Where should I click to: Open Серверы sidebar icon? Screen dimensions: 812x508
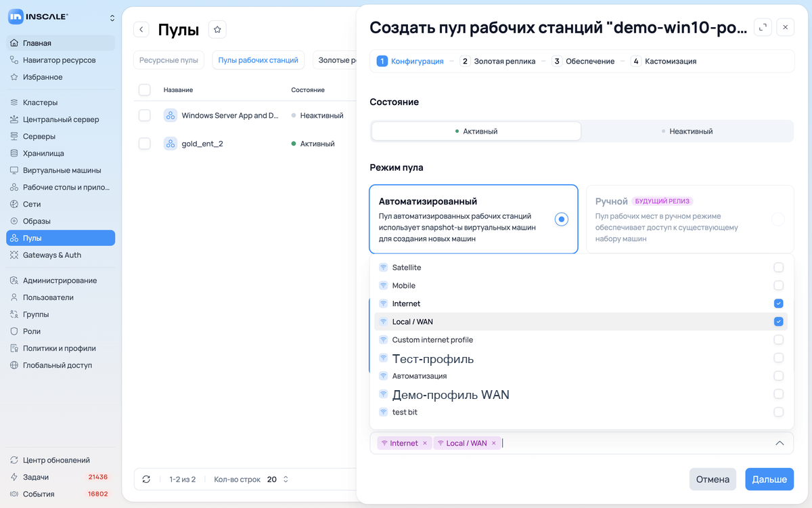pyautogui.click(x=14, y=136)
